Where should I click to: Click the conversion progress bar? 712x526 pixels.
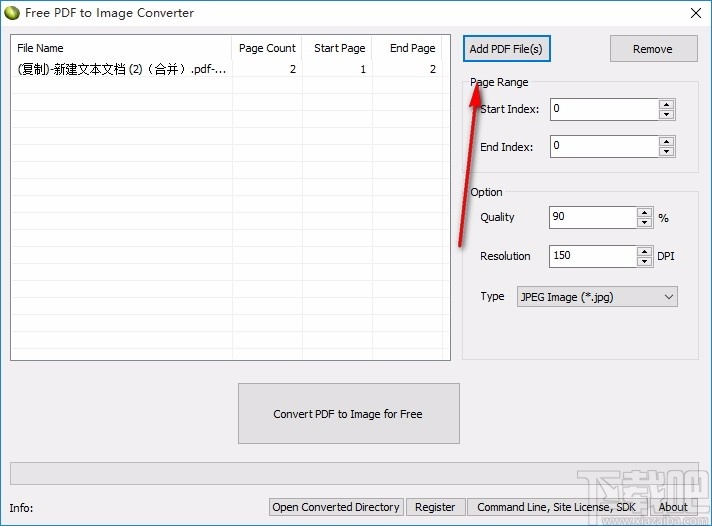tap(354, 473)
